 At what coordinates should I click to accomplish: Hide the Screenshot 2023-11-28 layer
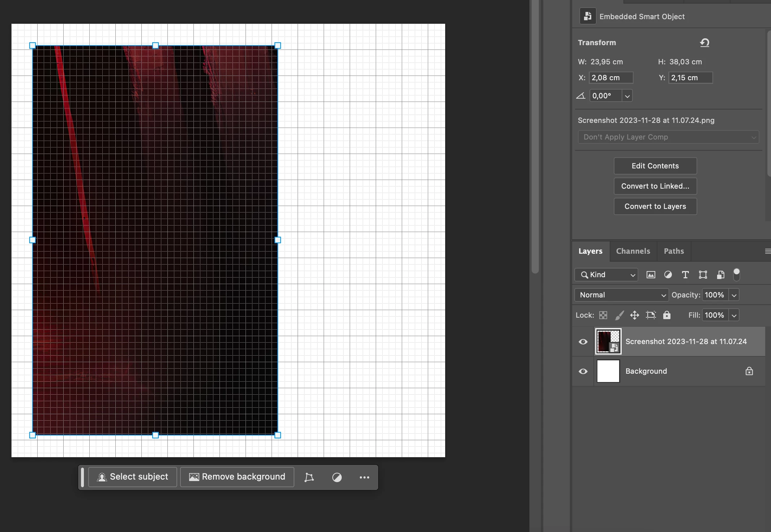click(x=583, y=342)
